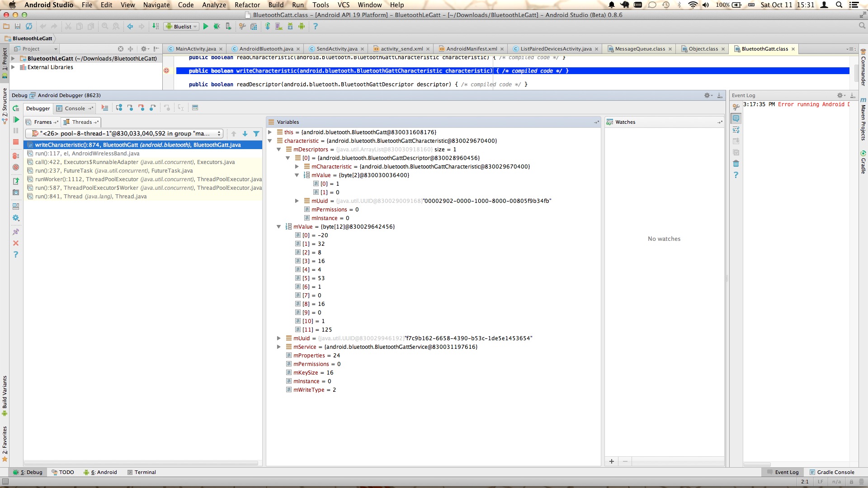Stop the debug session with red square
This screenshot has height=488, width=868.
[x=16, y=142]
